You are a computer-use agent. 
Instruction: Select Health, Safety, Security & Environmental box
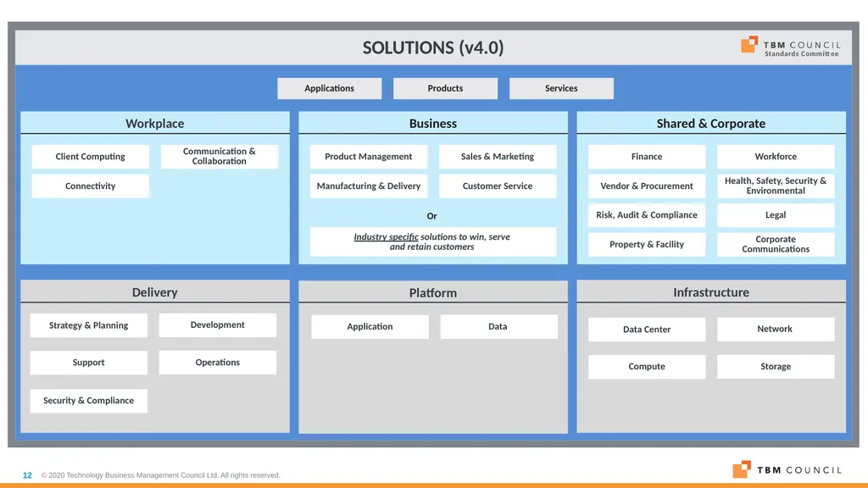(x=776, y=186)
